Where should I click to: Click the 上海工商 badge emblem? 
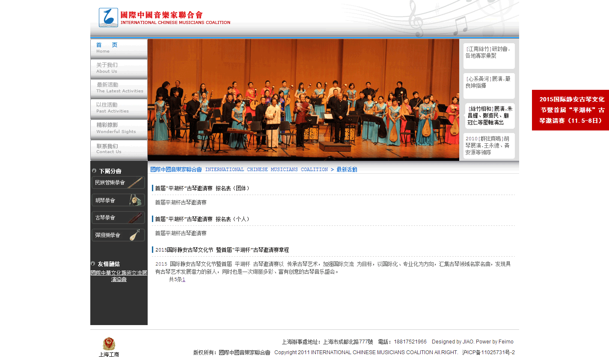click(109, 344)
